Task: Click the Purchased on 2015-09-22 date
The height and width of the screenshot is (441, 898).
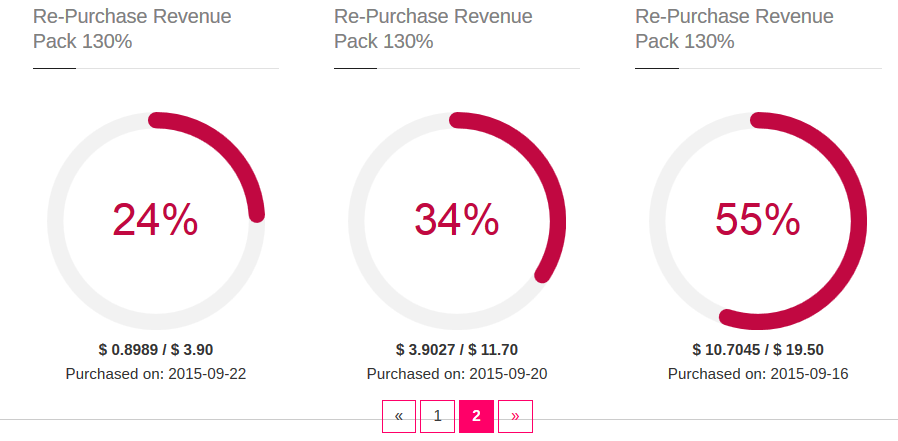Action: (156, 374)
